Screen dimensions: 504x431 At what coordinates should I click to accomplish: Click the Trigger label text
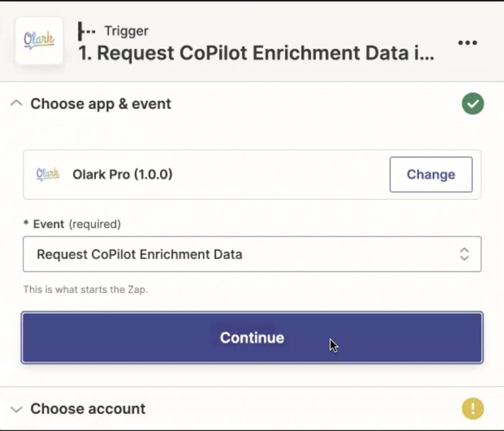[x=127, y=31]
